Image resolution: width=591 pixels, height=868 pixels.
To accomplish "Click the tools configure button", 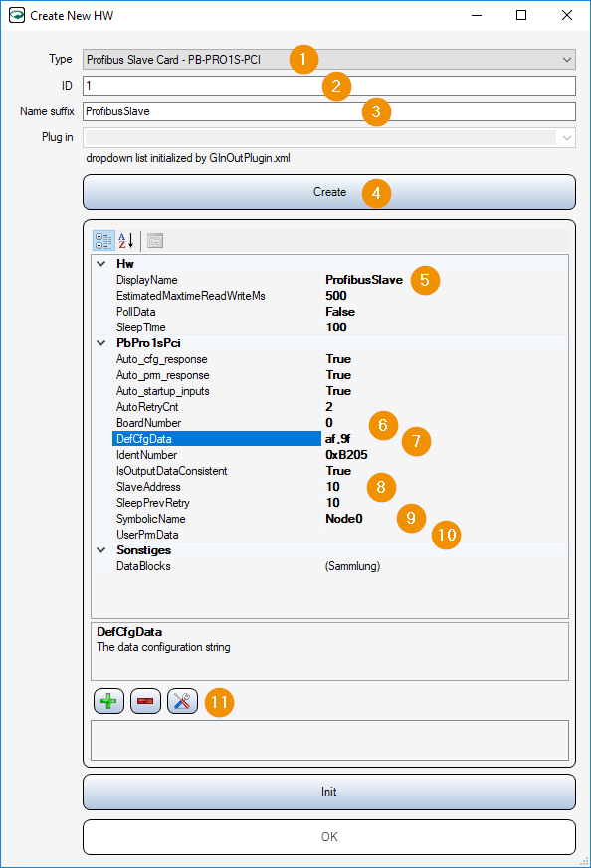I will [x=183, y=702].
